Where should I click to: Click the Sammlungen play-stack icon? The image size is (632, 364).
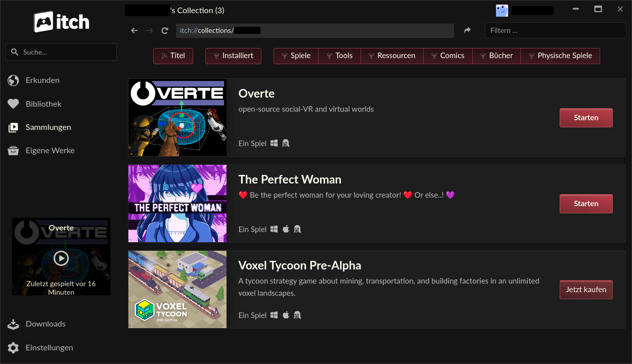[13, 127]
